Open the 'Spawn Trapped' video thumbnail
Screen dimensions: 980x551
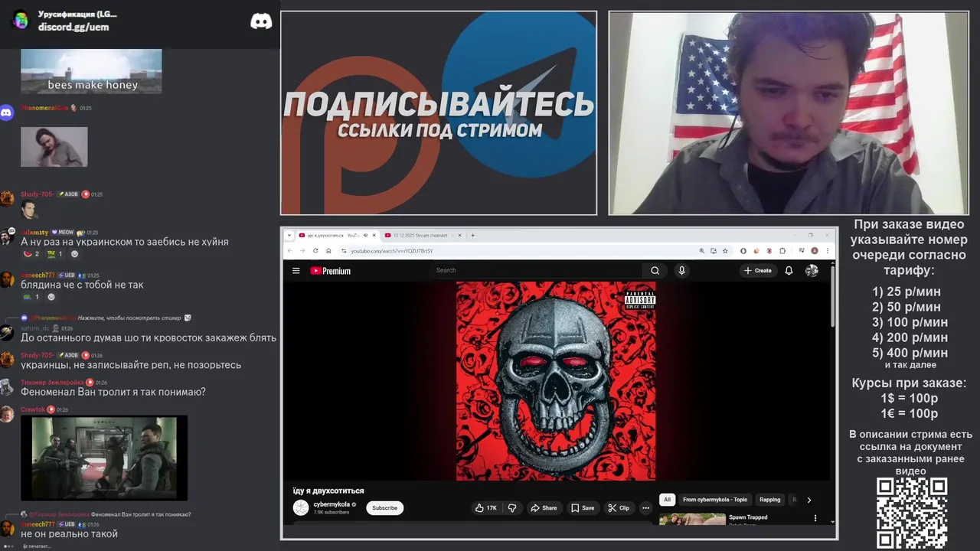[692, 519]
